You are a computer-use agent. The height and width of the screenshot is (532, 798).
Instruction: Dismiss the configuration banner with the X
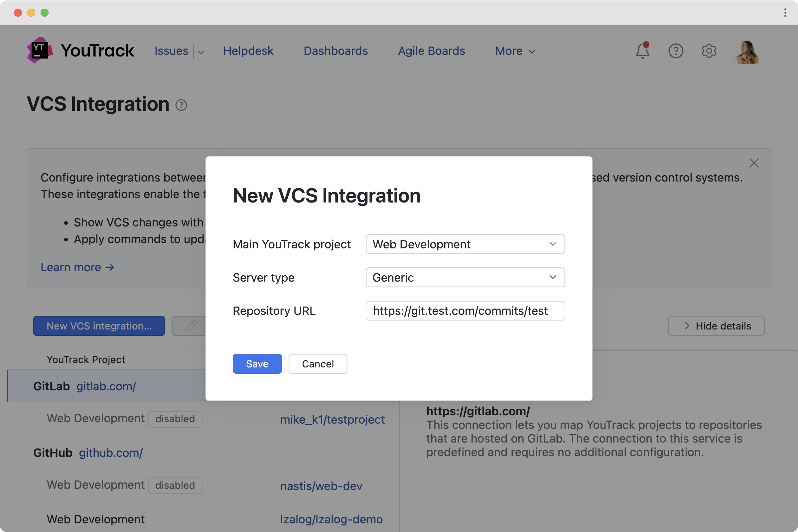coord(754,163)
